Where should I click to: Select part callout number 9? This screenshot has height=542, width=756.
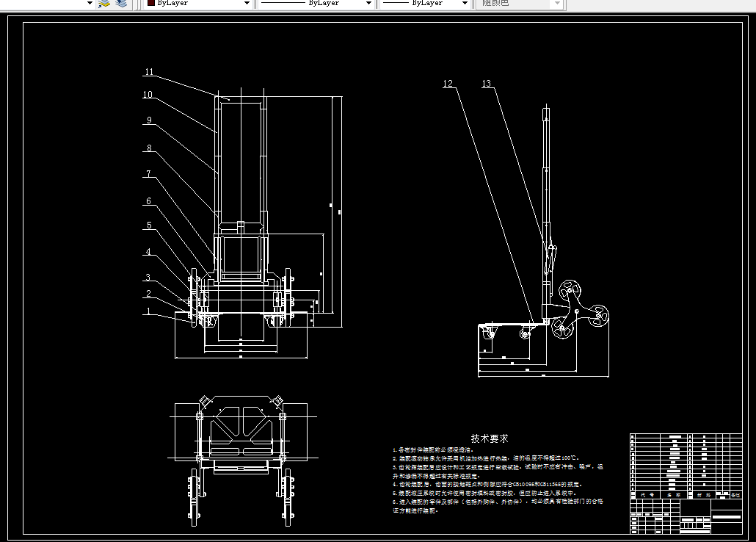coord(149,120)
